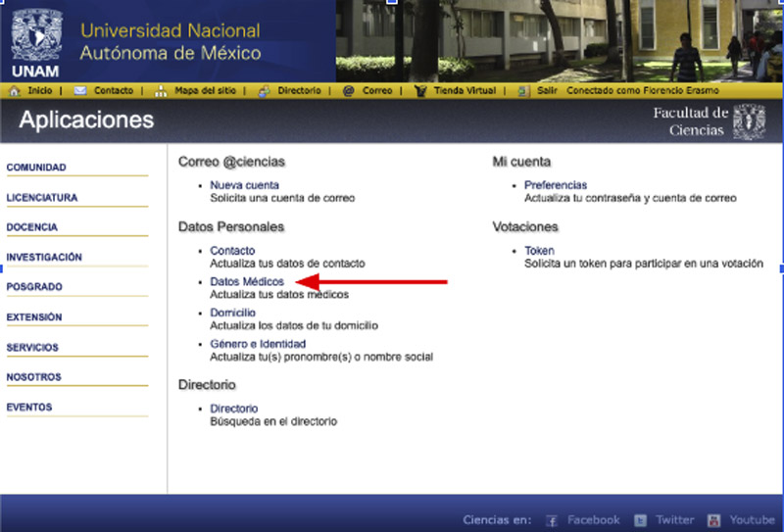The image size is (784, 532).
Task: Click Salir to log out
Action: tap(547, 90)
